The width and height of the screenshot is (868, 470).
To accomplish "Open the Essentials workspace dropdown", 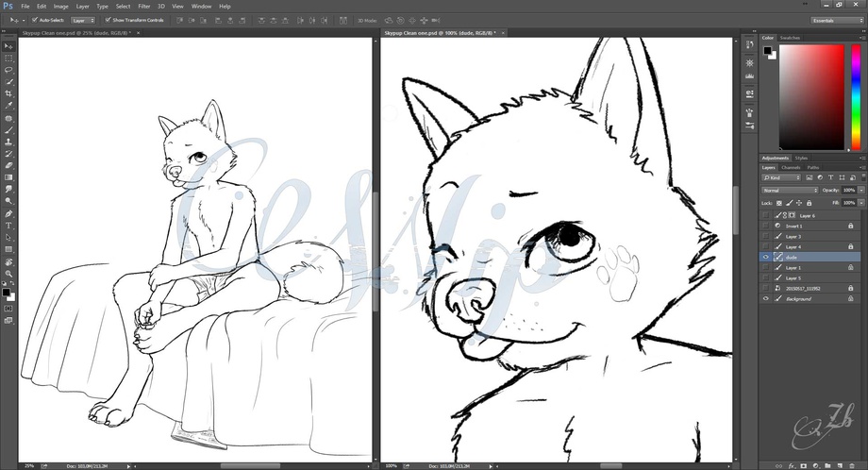I will [x=836, y=19].
